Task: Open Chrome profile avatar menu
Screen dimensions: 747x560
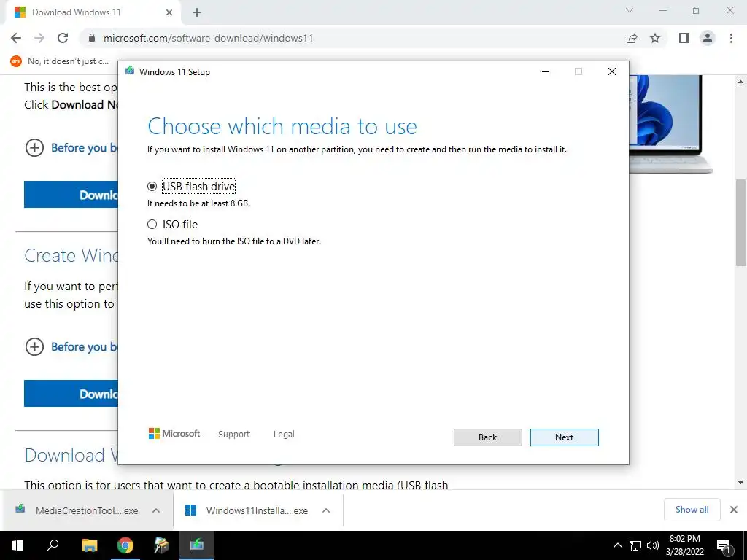Action: 708,38
